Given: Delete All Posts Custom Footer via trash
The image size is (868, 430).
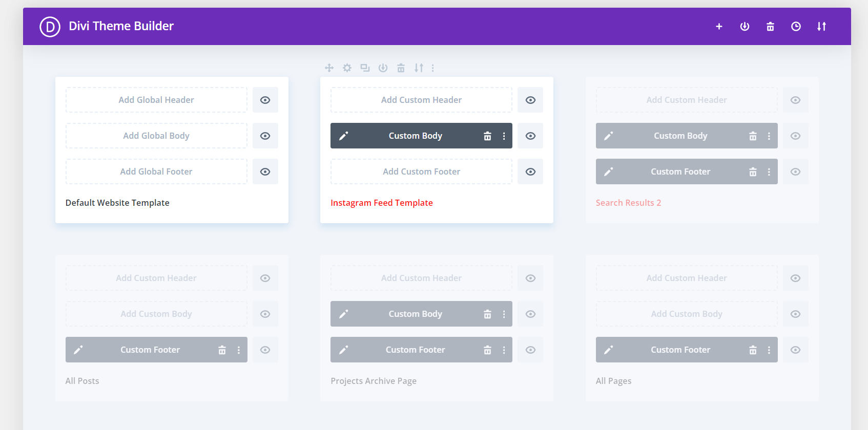Looking at the screenshot, I should click(222, 350).
